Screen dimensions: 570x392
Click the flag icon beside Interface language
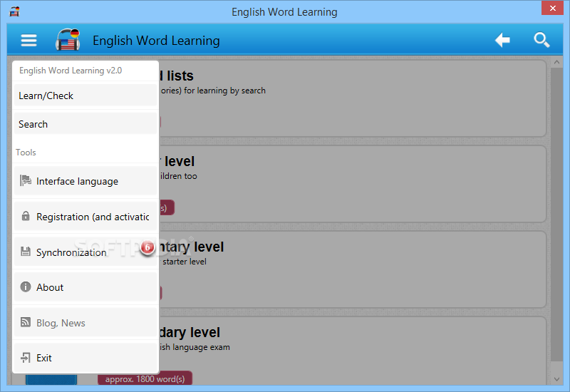[x=26, y=181]
